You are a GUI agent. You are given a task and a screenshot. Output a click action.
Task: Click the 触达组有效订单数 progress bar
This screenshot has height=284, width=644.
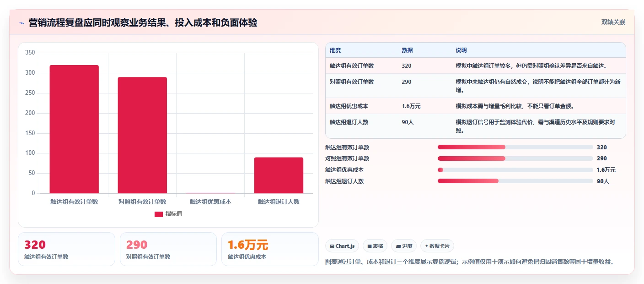pos(515,147)
